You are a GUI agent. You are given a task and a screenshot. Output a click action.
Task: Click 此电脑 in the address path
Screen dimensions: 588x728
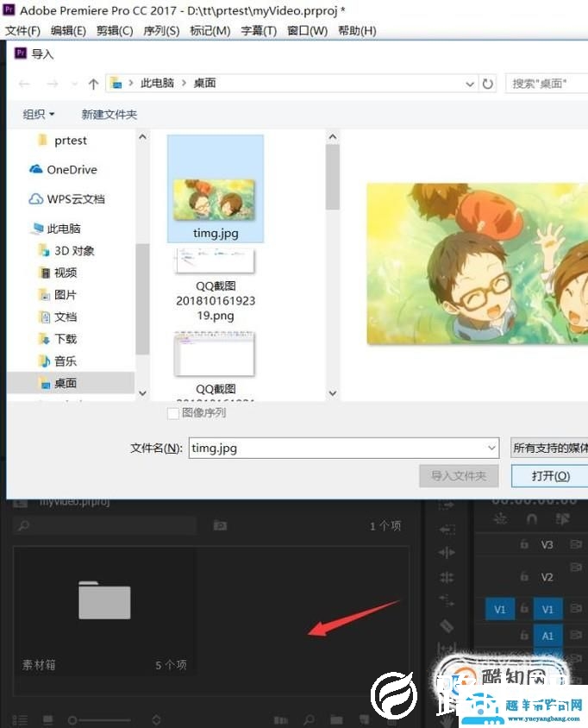(x=157, y=83)
